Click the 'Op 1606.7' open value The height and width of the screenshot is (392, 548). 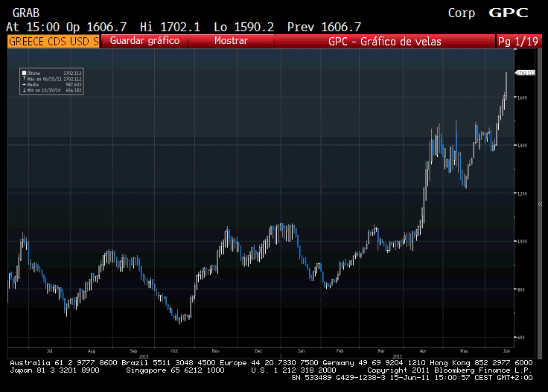[97, 27]
